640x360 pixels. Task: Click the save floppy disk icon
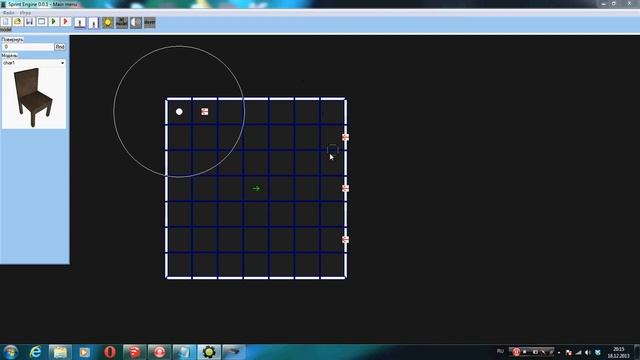coord(29,22)
